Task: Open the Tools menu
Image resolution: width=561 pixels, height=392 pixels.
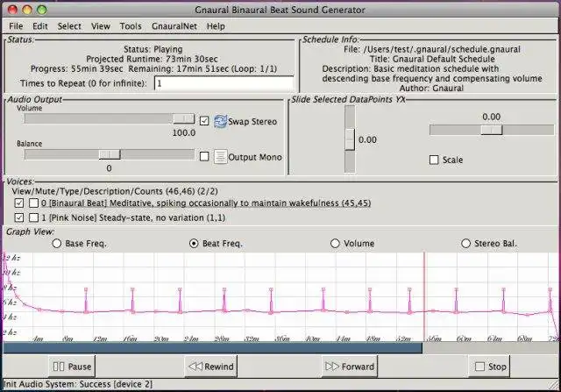Action: [x=131, y=26]
